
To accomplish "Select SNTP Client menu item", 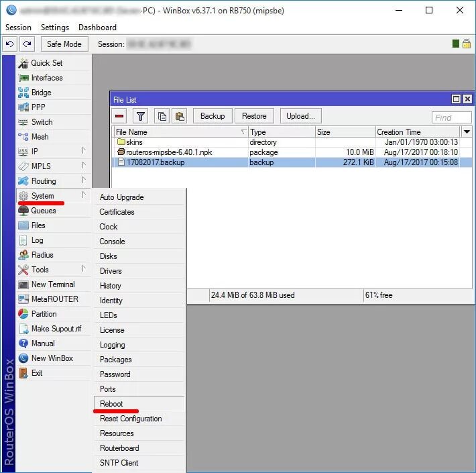I will pos(139,463).
